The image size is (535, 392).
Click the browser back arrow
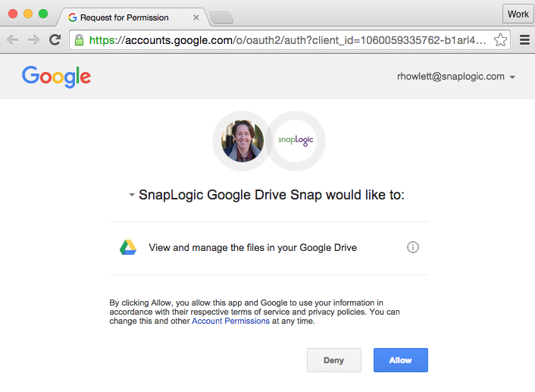coord(12,40)
